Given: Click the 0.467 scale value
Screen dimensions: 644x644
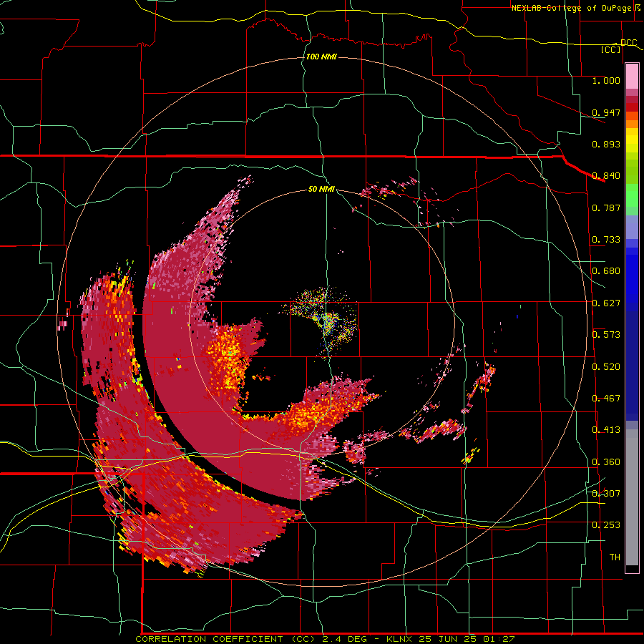Looking at the screenshot, I should [x=606, y=399].
